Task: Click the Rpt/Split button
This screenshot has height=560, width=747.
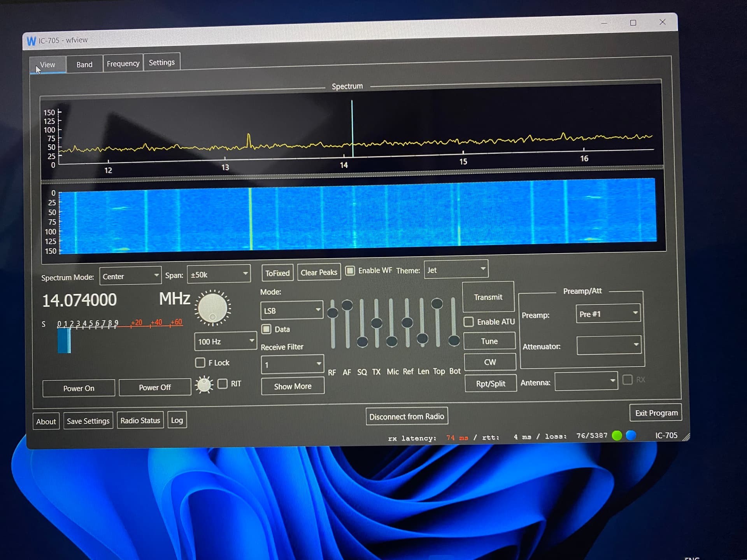Action: [x=491, y=384]
